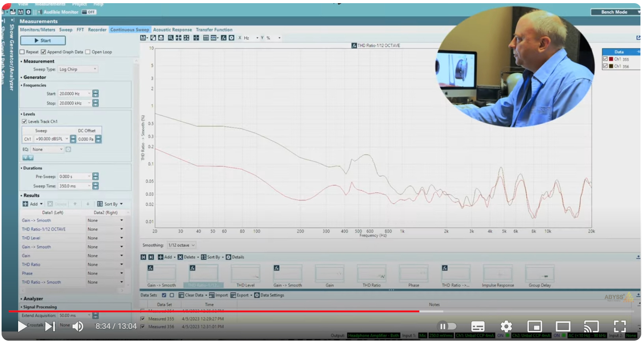Click the Cast to TV icon
The image size is (644, 341).
click(591, 326)
